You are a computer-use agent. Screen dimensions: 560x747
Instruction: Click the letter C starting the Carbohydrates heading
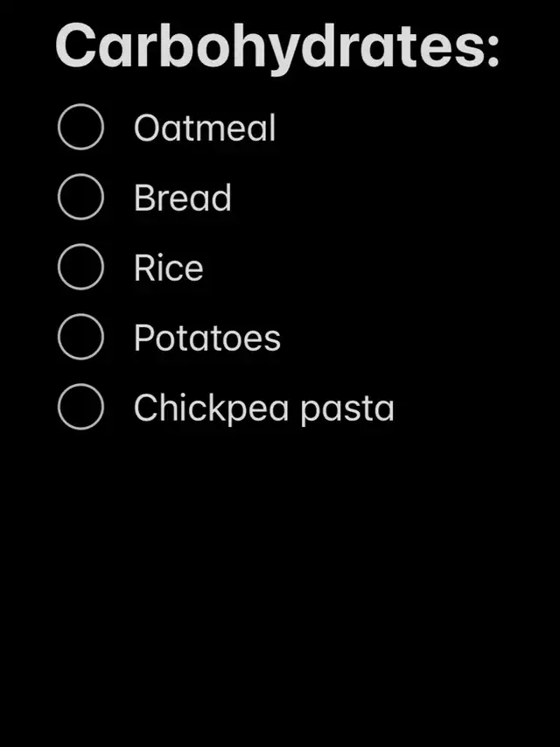(x=73, y=45)
